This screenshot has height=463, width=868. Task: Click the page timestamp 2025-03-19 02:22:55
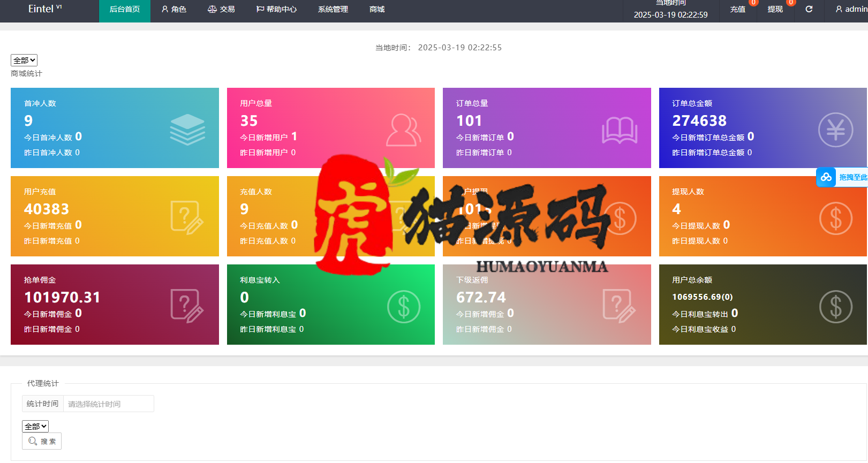(460, 48)
